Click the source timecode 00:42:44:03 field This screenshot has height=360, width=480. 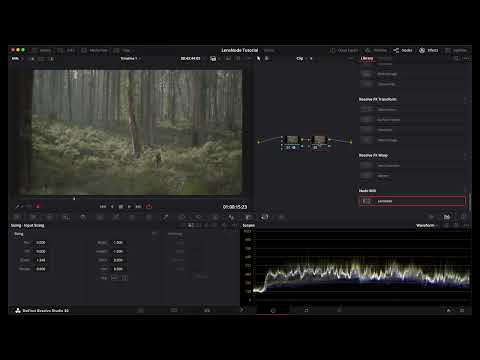pyautogui.click(x=190, y=58)
